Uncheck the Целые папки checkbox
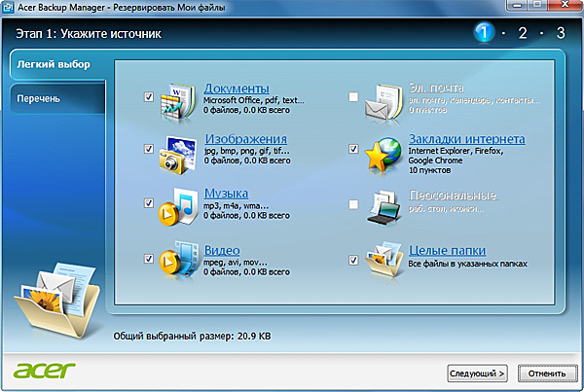The height and width of the screenshot is (392, 584). [353, 260]
